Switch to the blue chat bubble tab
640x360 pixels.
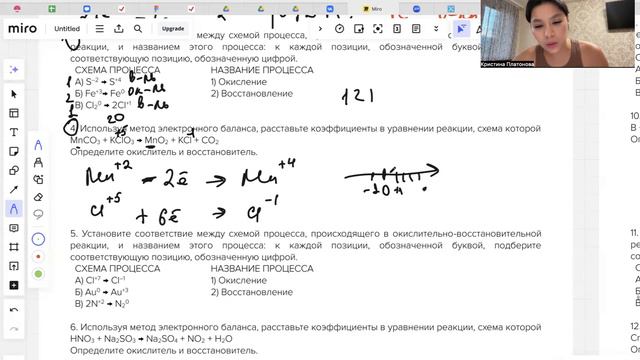click(x=87, y=9)
